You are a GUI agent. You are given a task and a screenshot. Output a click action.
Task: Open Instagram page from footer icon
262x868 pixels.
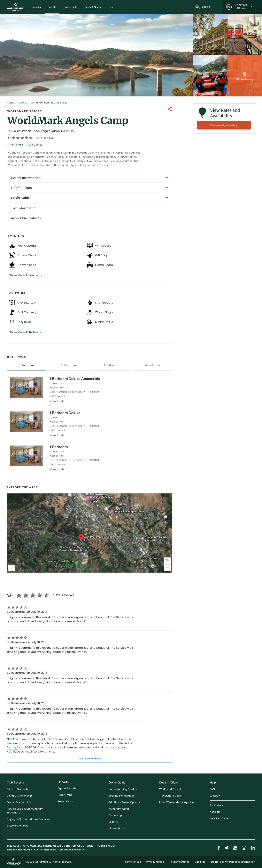244,848
